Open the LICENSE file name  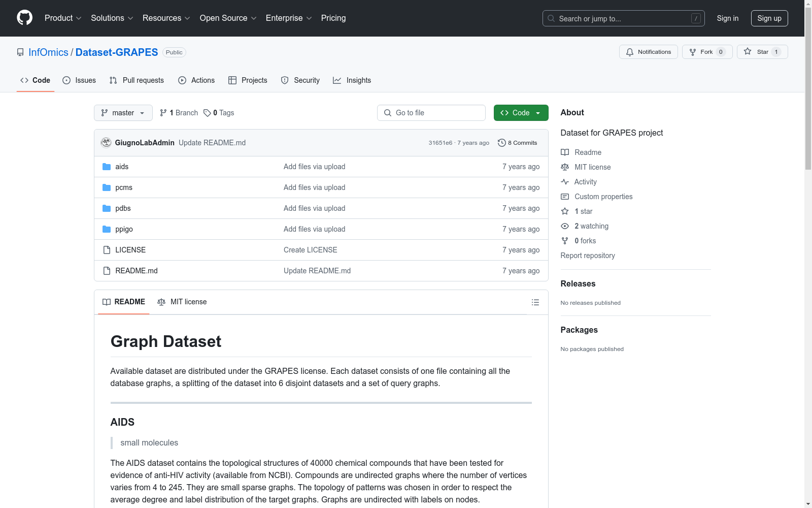tap(130, 250)
